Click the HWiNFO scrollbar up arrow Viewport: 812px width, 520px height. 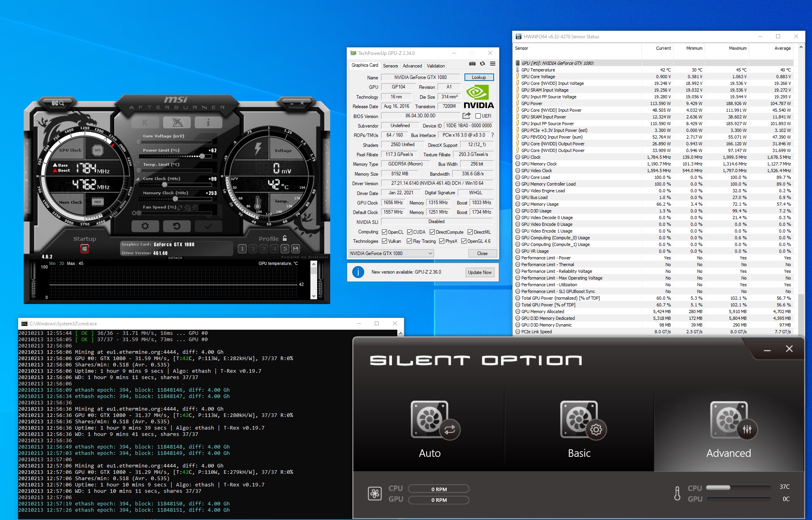coord(801,48)
